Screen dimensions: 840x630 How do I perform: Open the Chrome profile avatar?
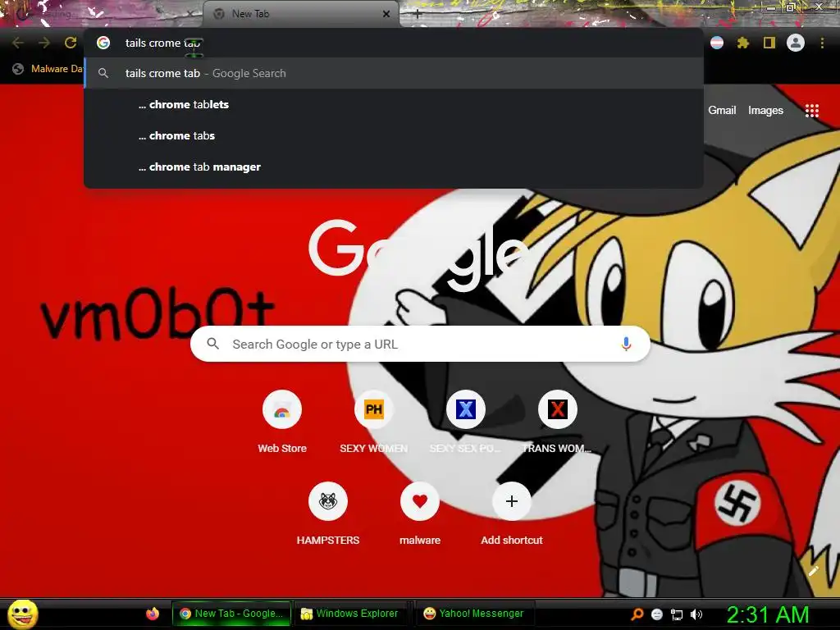pyautogui.click(x=796, y=43)
